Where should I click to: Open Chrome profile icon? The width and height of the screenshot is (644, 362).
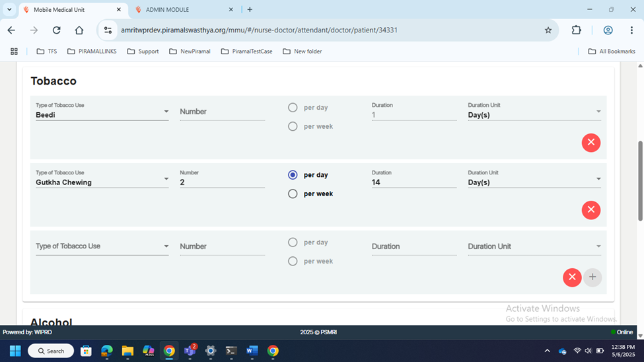[x=608, y=30]
